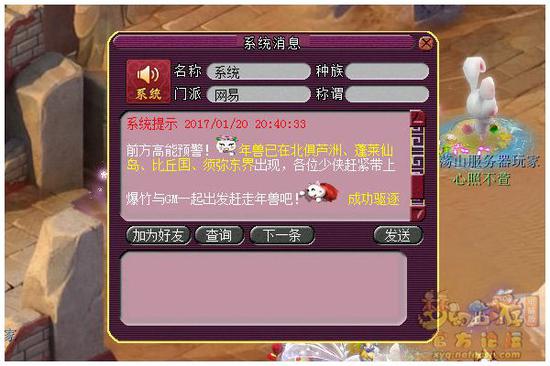Click the empty 种族 field
550x366 pixels.
click(387, 72)
